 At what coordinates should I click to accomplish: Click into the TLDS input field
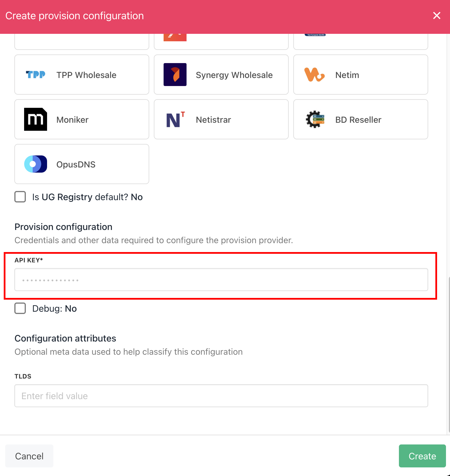(x=221, y=396)
